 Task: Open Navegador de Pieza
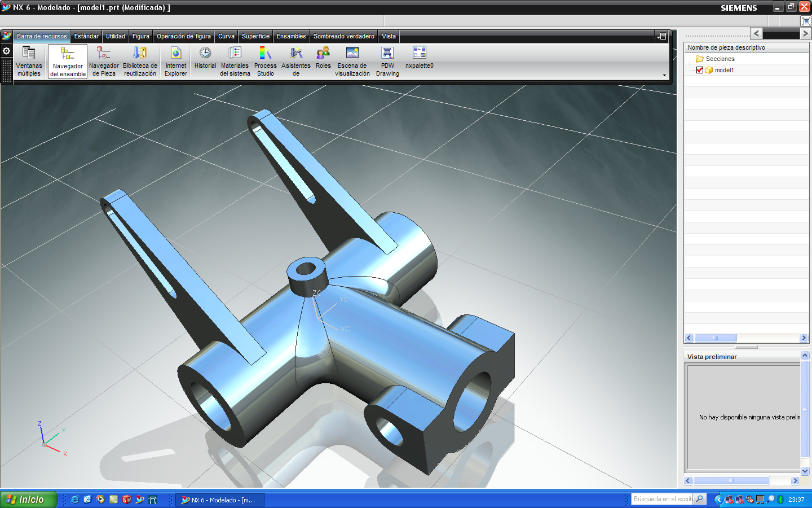coord(104,61)
